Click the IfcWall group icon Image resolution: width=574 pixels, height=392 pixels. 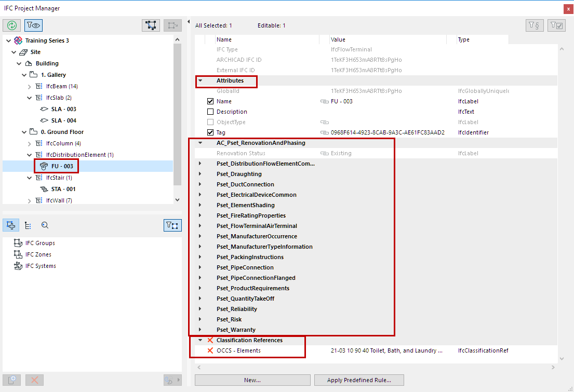coord(39,200)
